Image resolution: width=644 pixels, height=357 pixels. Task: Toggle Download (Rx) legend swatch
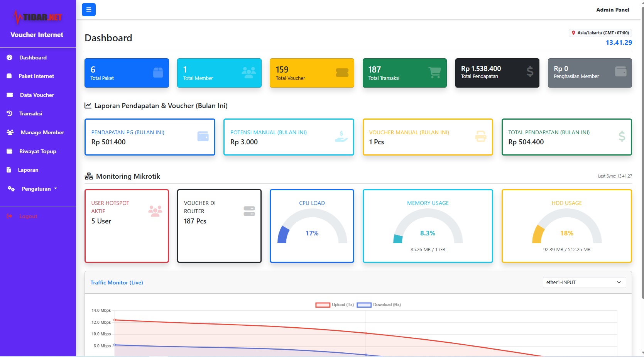point(364,305)
